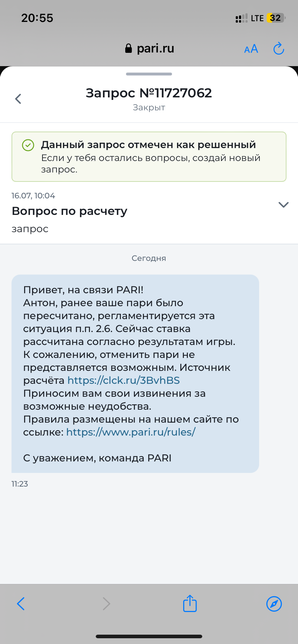Tap the back chevron beside the request title
298x644 pixels.
18,99
